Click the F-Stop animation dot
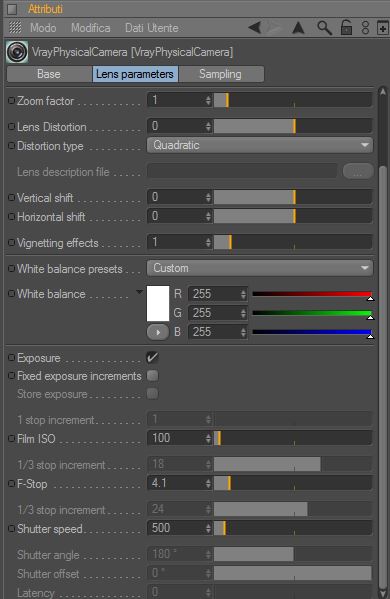The width and height of the screenshot is (390, 599). pos(11,484)
